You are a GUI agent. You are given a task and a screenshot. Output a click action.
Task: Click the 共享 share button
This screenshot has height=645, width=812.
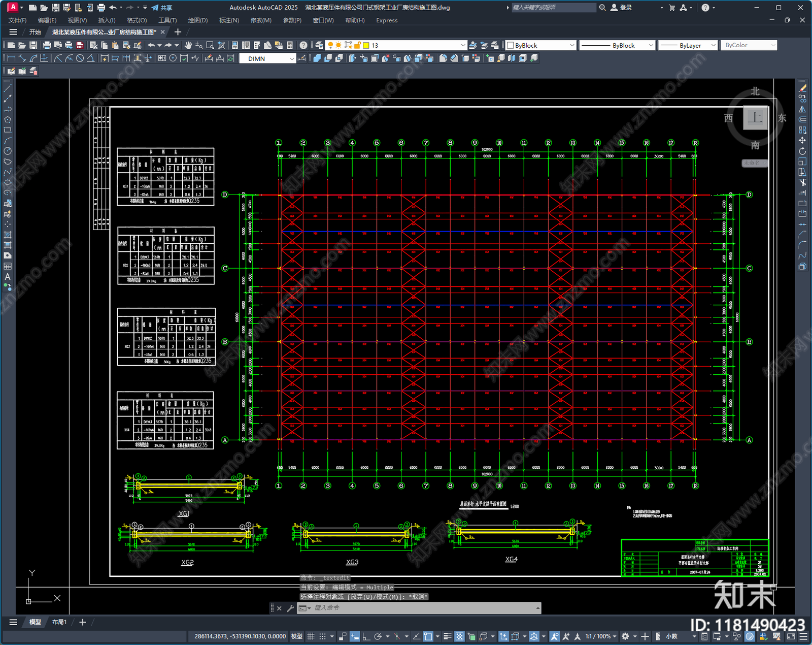pyautogui.click(x=162, y=8)
